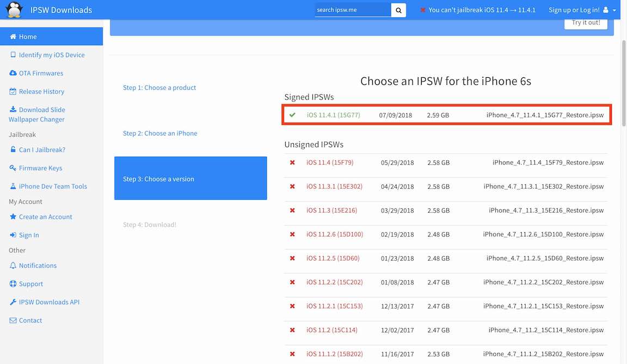
Task: Click red X beside iOS 11.2.6 (15D100)
Action: [292, 235]
